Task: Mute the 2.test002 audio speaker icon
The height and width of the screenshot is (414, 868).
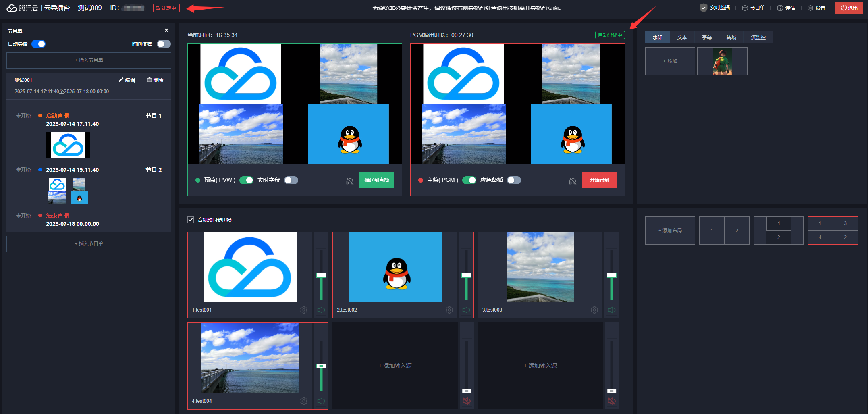Action: click(466, 310)
